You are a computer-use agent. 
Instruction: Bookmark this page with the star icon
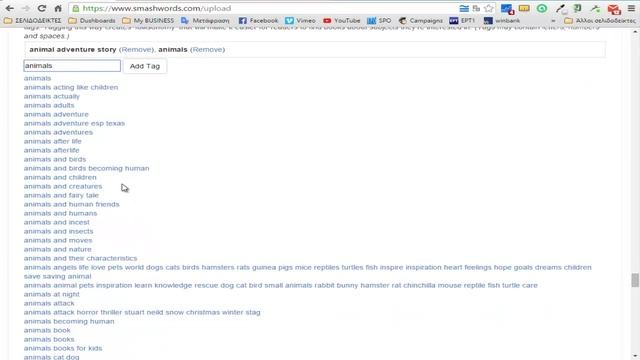(x=489, y=8)
